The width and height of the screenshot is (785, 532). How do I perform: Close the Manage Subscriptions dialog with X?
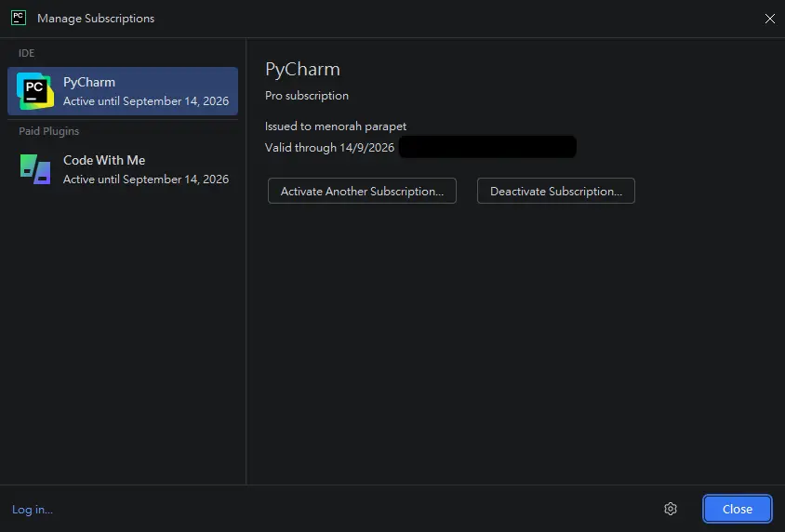pyautogui.click(x=770, y=19)
